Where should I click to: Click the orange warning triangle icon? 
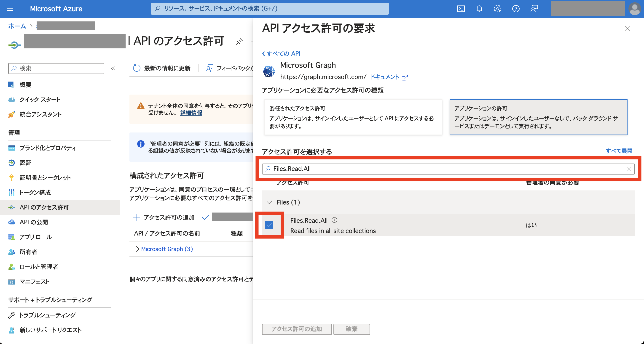[141, 106]
